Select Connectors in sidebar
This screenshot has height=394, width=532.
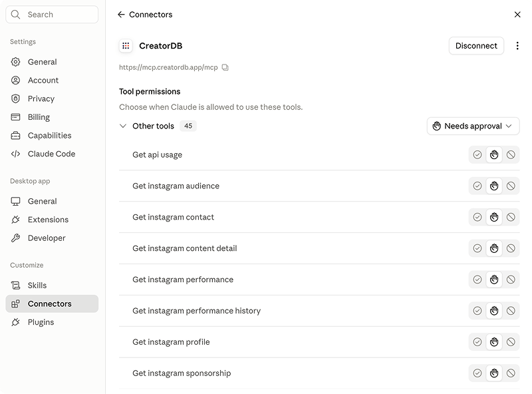[52, 303]
